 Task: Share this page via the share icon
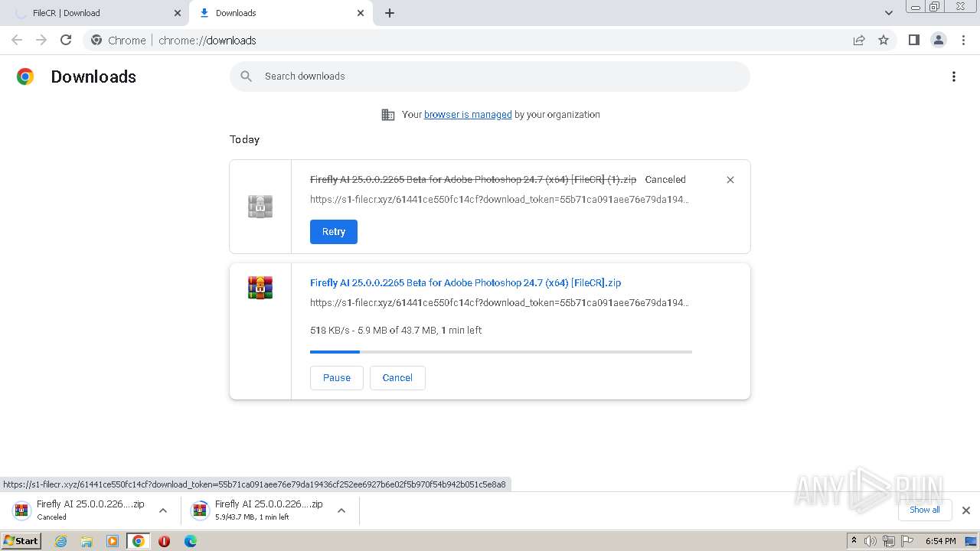[x=859, y=40]
